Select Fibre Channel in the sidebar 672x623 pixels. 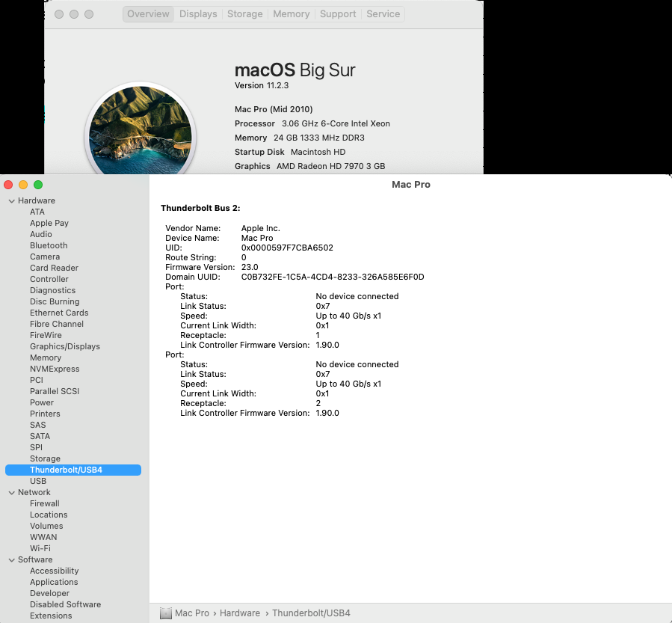[x=57, y=324]
